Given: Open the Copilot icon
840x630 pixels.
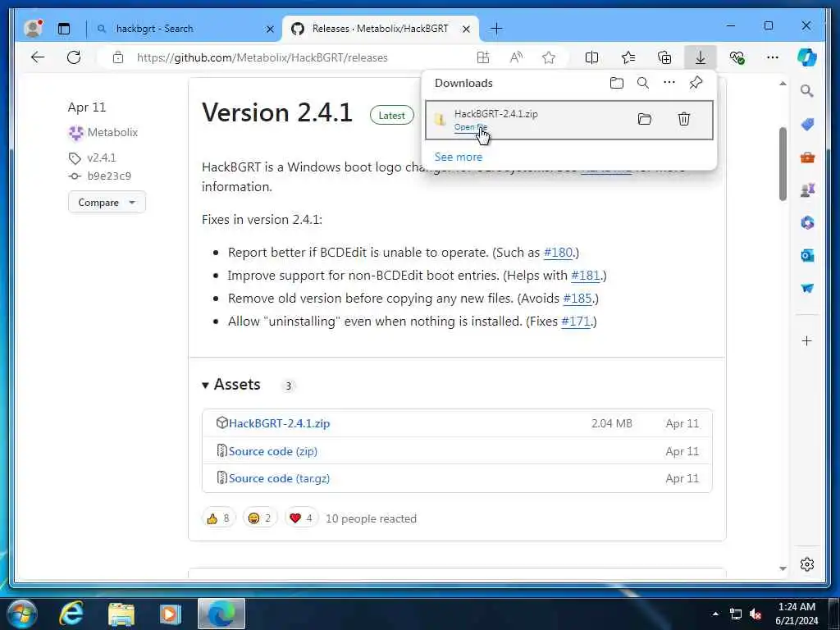Looking at the screenshot, I should (x=807, y=57).
